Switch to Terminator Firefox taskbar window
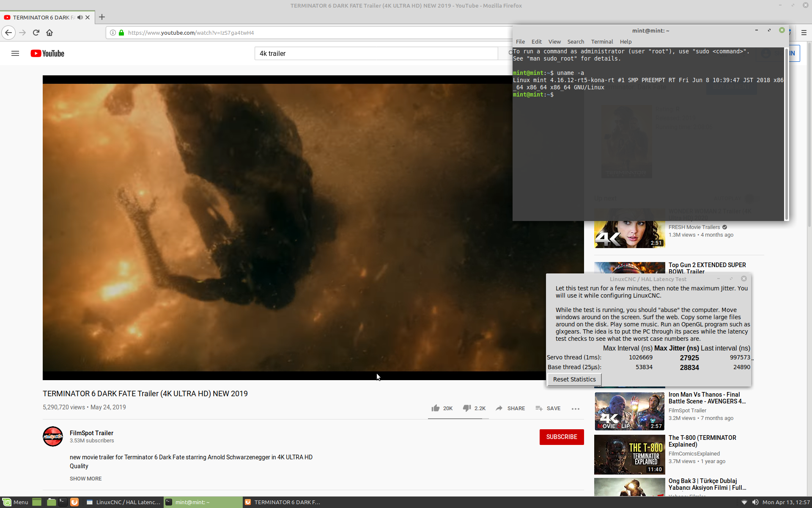 click(283, 502)
